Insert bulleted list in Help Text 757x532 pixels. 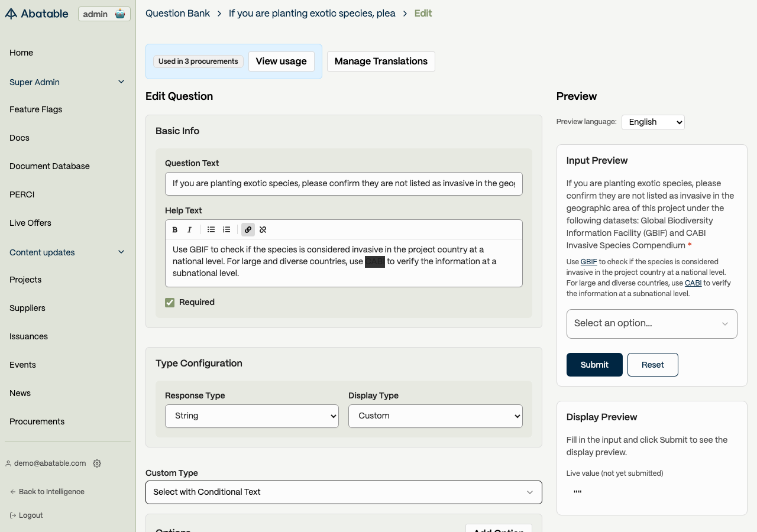point(211,230)
